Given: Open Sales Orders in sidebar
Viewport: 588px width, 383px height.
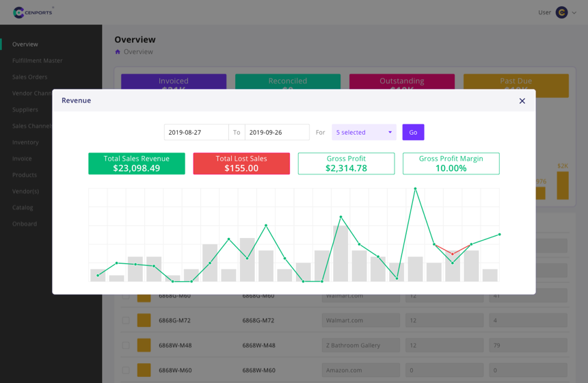Looking at the screenshot, I should pos(29,77).
